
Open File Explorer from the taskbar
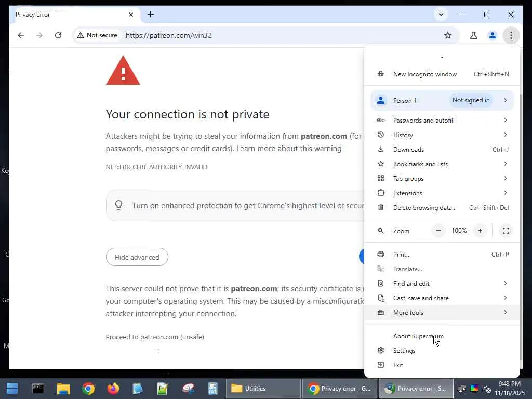click(x=63, y=389)
